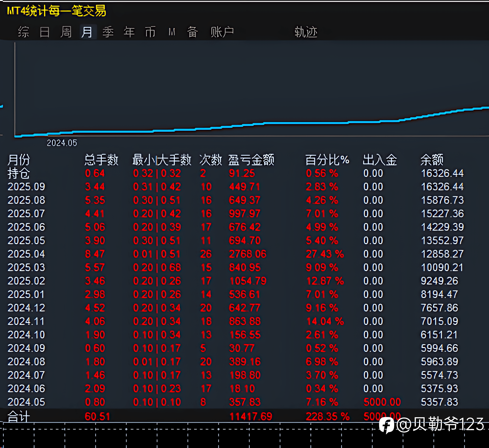
Task: Select the 2025.08 month row
Action: (x=235, y=200)
